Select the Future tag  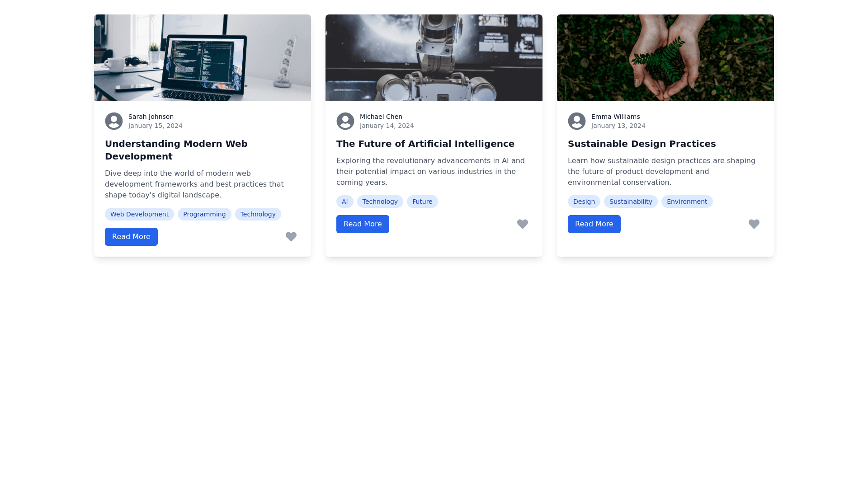(x=422, y=202)
